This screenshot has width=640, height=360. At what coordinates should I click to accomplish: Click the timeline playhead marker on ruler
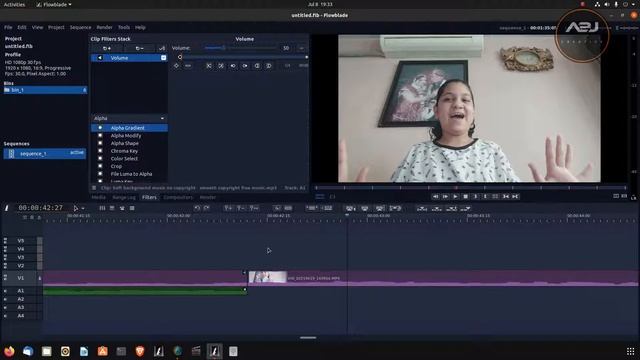pos(347,216)
